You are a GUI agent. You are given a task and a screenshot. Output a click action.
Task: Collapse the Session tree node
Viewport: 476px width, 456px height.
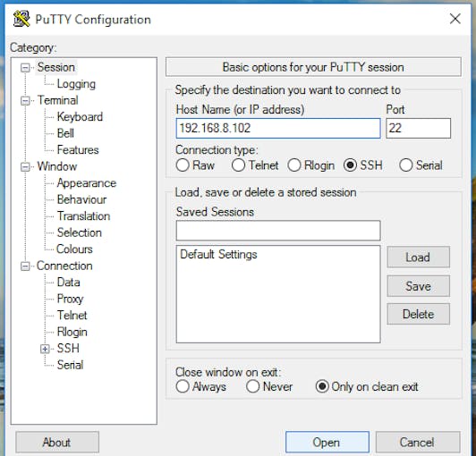point(25,67)
